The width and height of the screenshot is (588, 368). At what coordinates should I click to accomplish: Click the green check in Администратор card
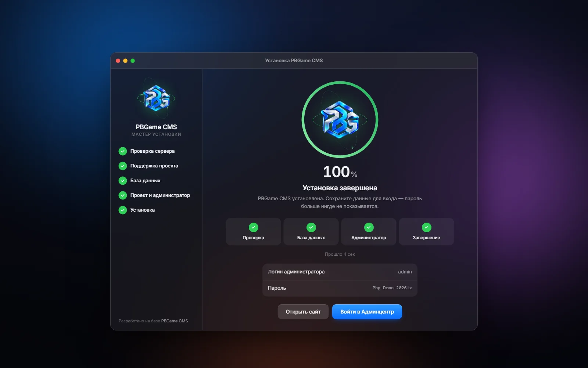point(369,227)
